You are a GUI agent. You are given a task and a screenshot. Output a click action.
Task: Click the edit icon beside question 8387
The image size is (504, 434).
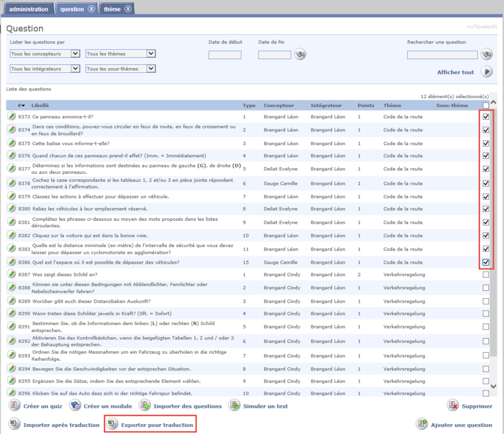tap(11, 275)
